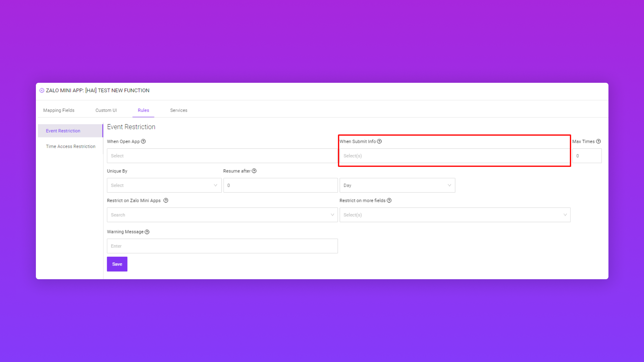
Task: Switch to the Mapping Fields tab
Action: coord(59,110)
